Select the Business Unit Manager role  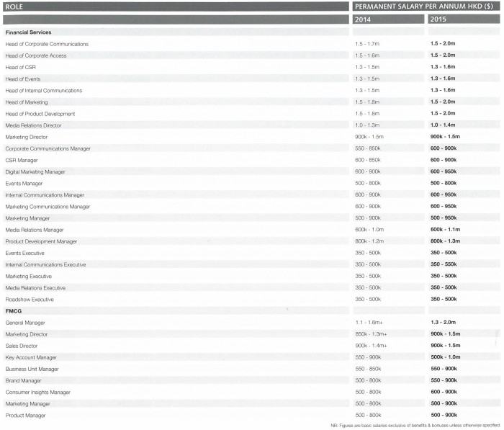coord(32,369)
